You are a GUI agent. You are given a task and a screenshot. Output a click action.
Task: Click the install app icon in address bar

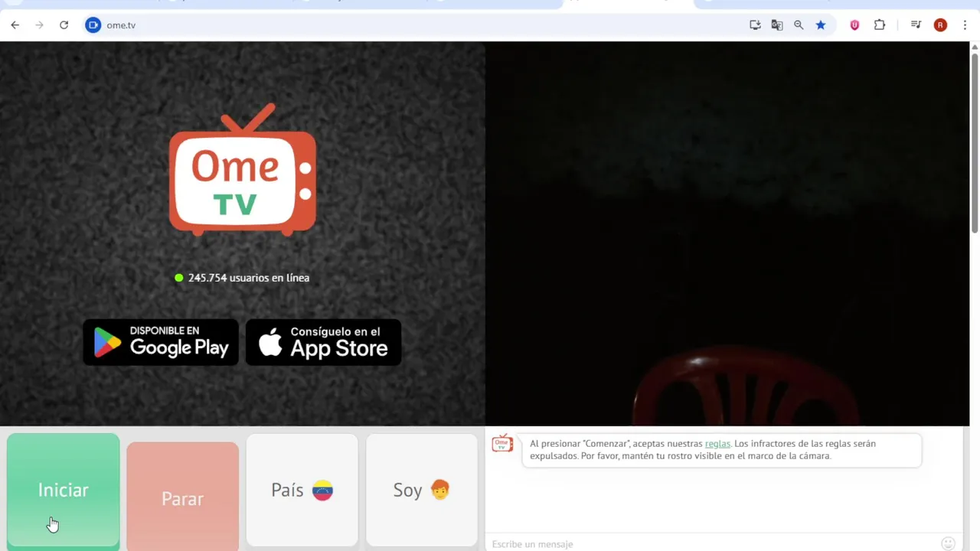coord(755,25)
